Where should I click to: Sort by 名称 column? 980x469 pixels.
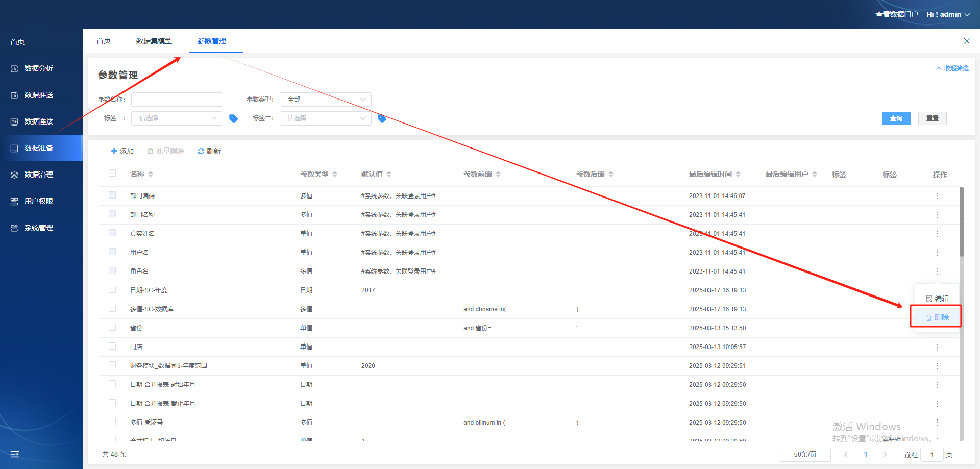coord(151,175)
